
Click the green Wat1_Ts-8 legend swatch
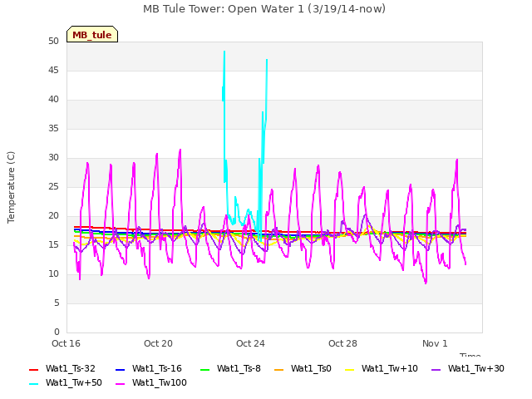(205, 369)
